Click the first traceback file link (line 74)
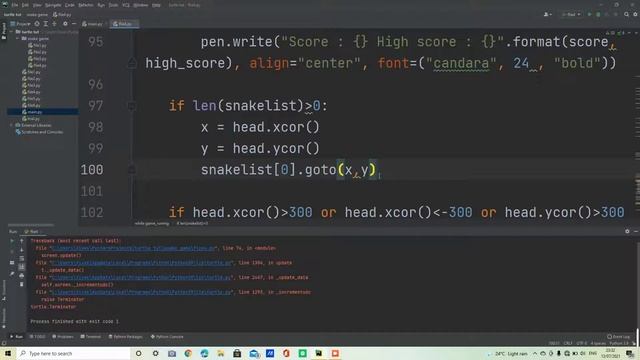The width and height of the screenshot is (640, 360). click(133, 248)
